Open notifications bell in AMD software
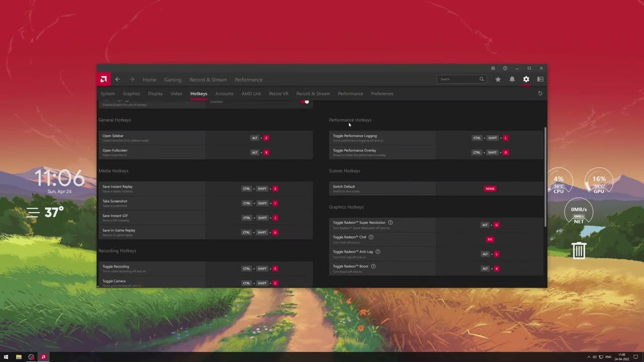Image resolution: width=644 pixels, height=362 pixels. pyautogui.click(x=512, y=79)
